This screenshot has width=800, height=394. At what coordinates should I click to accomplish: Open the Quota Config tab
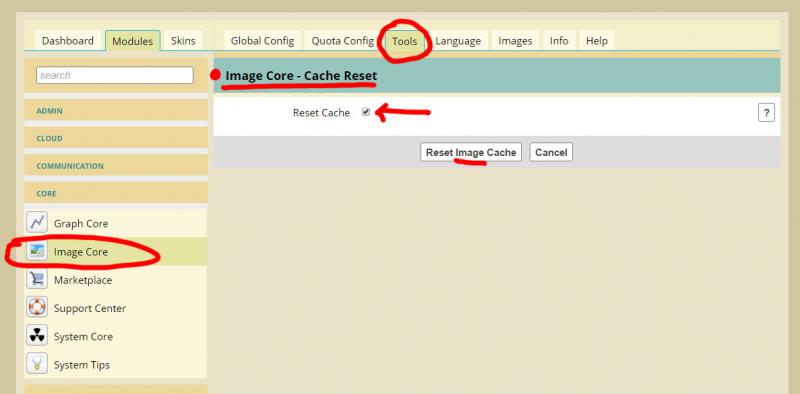pyautogui.click(x=342, y=41)
